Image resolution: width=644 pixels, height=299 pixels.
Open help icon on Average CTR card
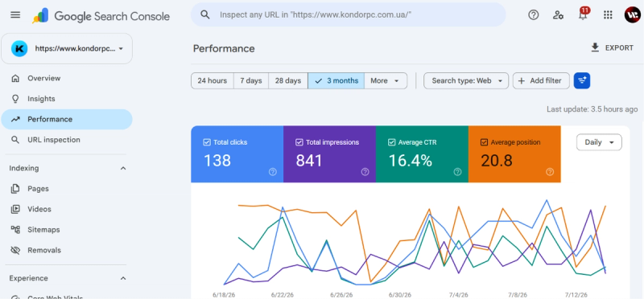pyautogui.click(x=457, y=172)
